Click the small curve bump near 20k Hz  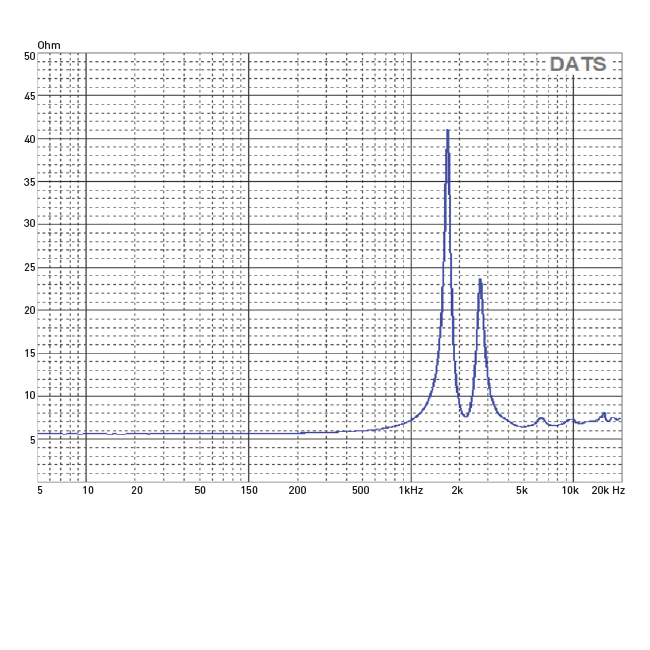[x=604, y=414]
